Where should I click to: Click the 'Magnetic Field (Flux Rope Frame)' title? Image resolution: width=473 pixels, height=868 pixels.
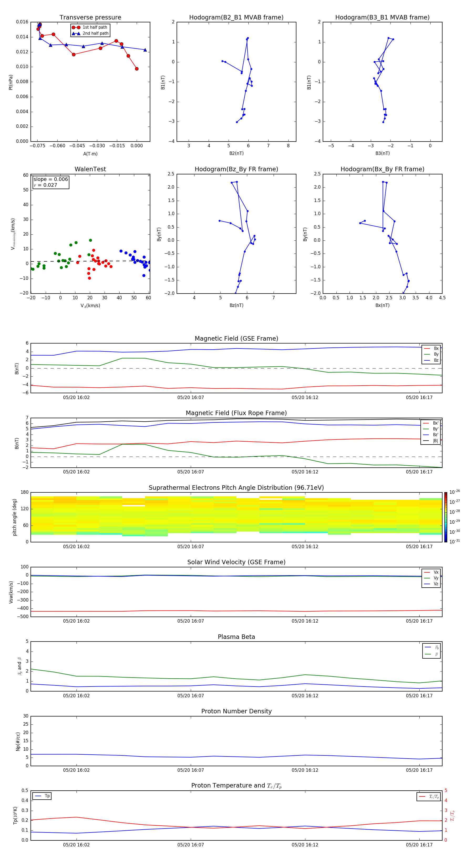click(x=236, y=413)
